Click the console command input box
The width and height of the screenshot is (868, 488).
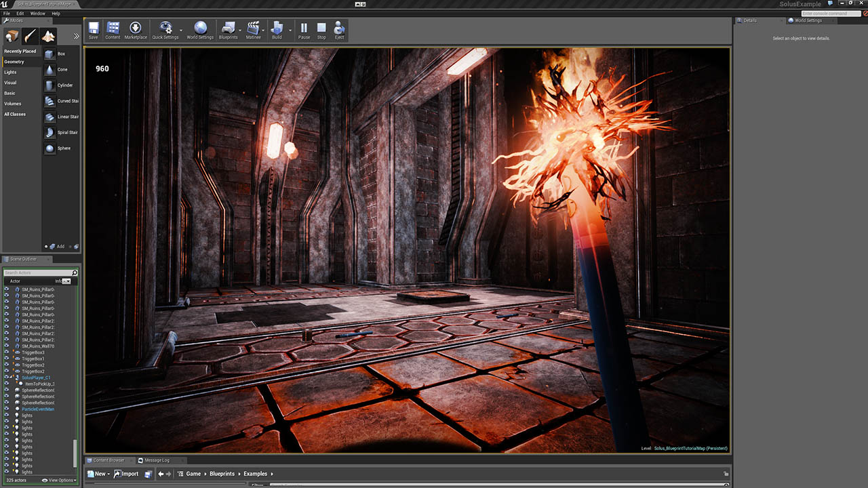(833, 14)
